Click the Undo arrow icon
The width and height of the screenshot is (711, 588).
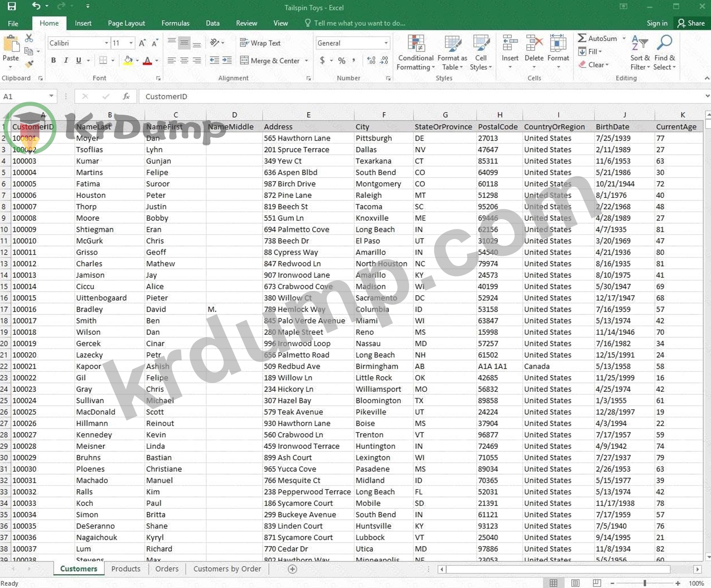pos(36,6)
